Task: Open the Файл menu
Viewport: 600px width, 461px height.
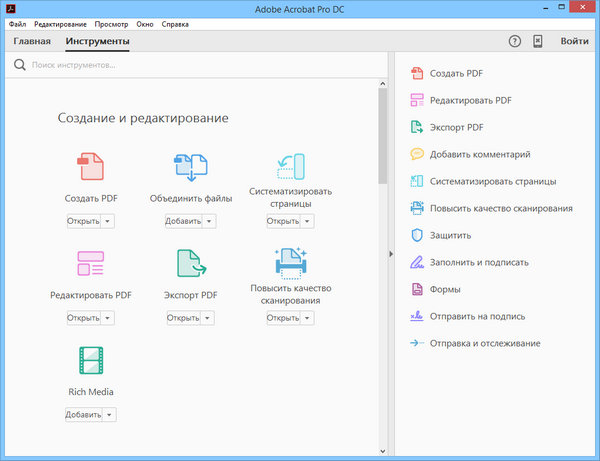Action: (x=17, y=22)
